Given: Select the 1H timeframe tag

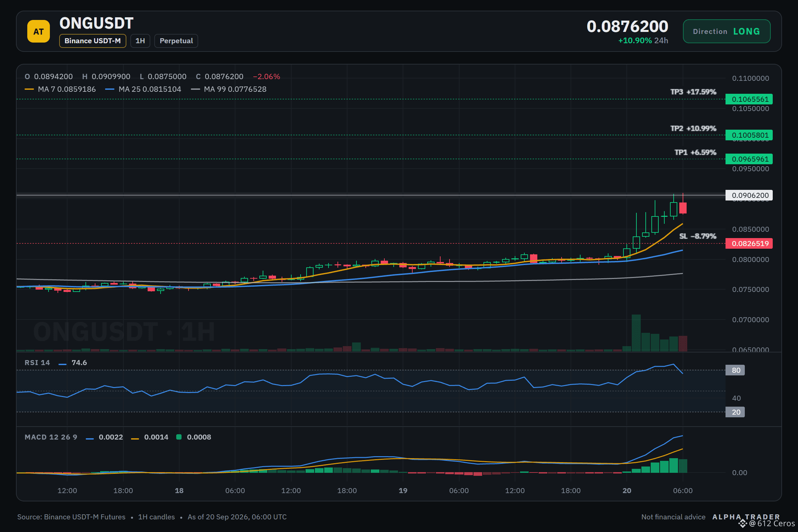Looking at the screenshot, I should click(140, 41).
